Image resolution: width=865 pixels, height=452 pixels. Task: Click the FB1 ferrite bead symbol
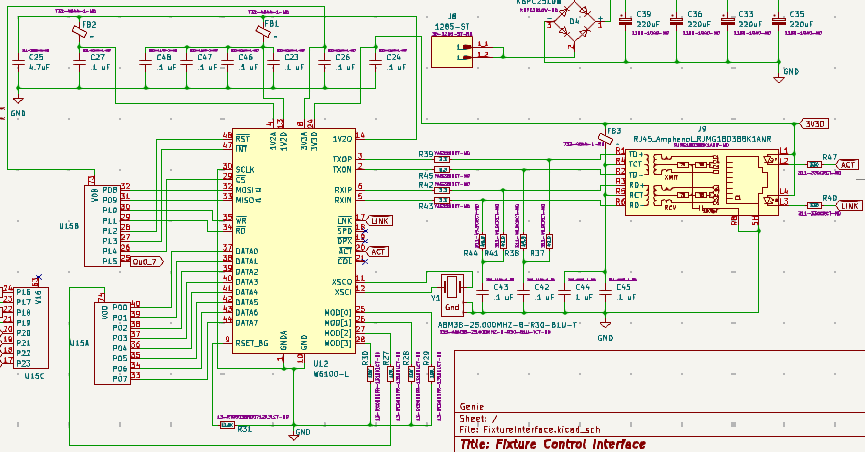263,34
